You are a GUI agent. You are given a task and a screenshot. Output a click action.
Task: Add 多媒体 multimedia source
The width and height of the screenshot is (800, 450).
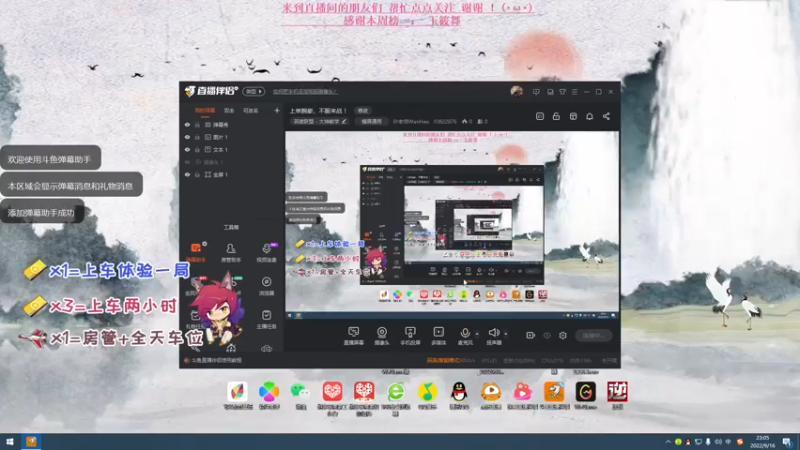coord(439,336)
